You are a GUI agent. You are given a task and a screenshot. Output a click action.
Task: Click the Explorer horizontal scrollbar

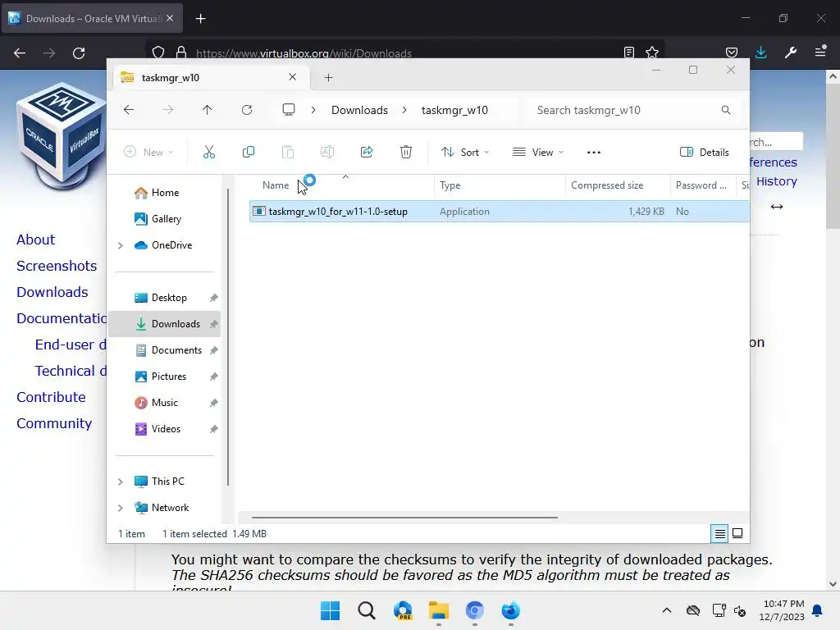(x=404, y=518)
